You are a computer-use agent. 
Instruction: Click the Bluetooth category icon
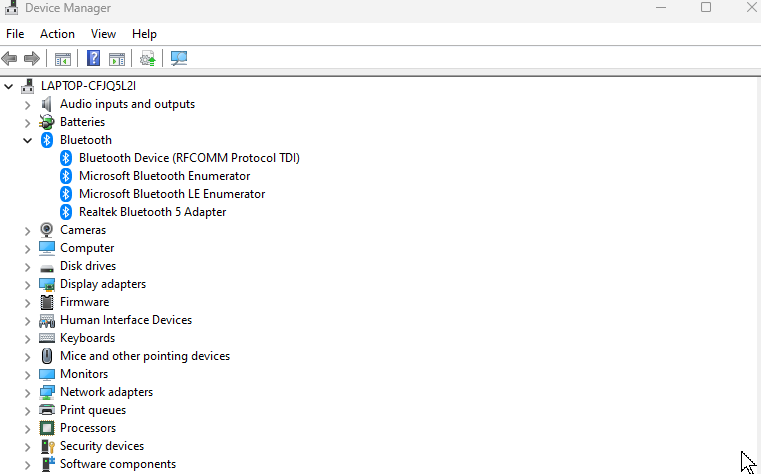[x=47, y=140]
